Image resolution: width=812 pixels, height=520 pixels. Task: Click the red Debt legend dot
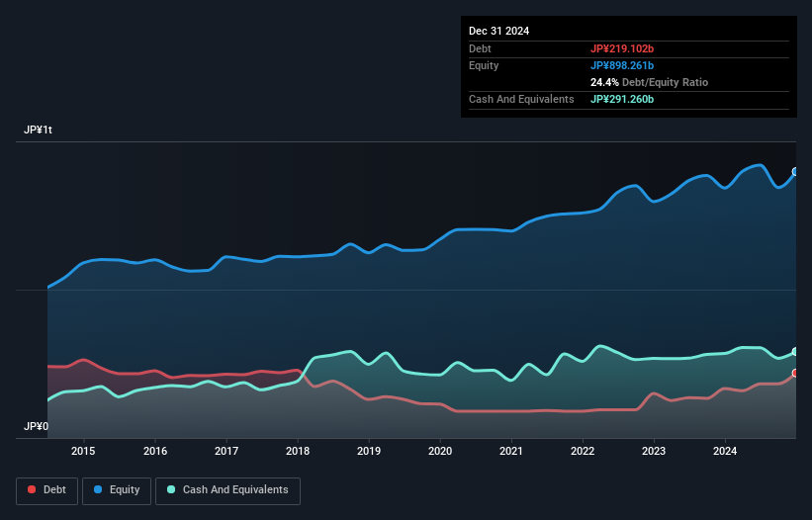[32, 489]
